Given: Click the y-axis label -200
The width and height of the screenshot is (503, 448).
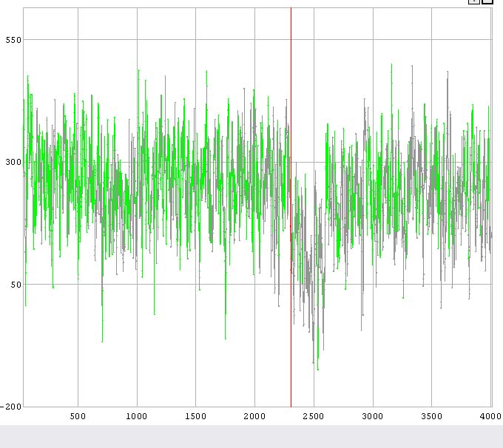Looking at the screenshot, I should pyautogui.click(x=11, y=407).
